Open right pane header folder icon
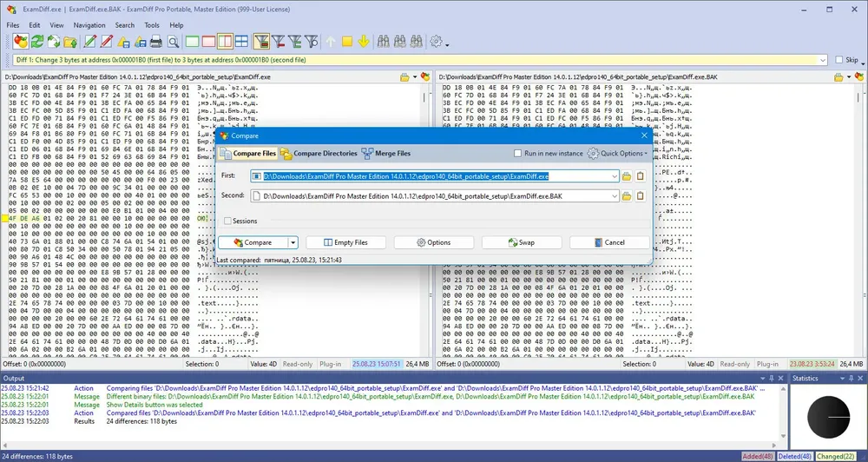 click(838, 77)
